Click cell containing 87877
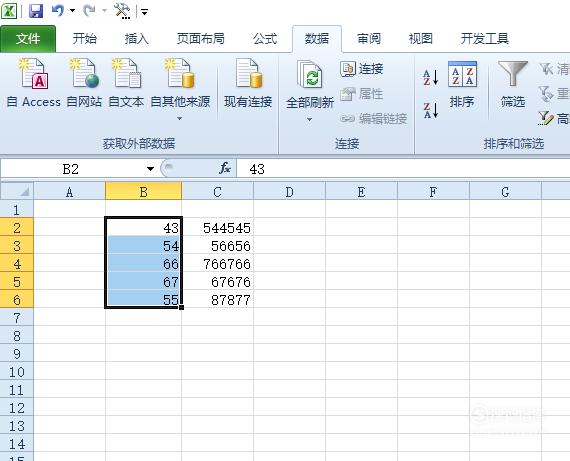Image resolution: width=570 pixels, height=461 pixels. coord(217,299)
